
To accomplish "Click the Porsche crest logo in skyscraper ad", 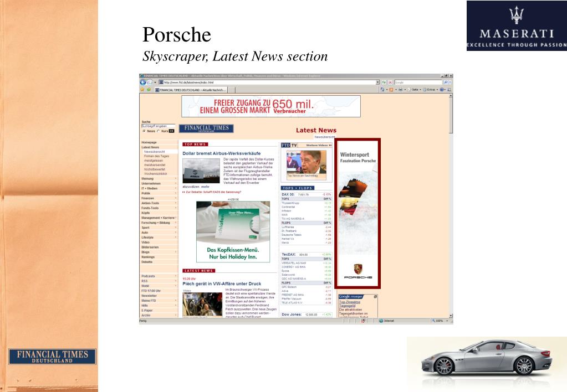I will pos(358,269).
